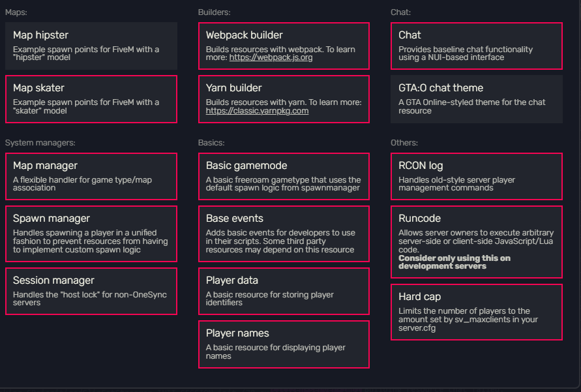Open the https://webpack.js.org link
This screenshot has height=392, width=581.
pyautogui.click(x=271, y=57)
